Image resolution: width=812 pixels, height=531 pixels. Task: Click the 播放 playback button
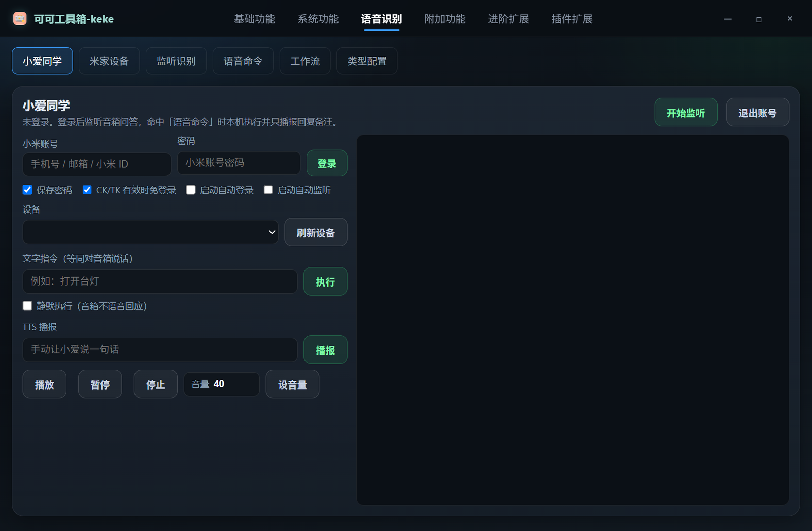pyautogui.click(x=45, y=384)
